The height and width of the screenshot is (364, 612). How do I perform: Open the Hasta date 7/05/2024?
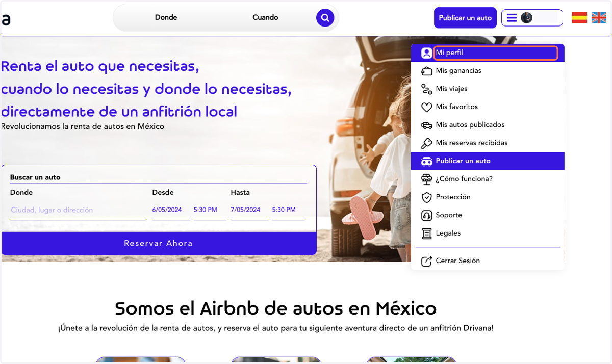(249, 210)
